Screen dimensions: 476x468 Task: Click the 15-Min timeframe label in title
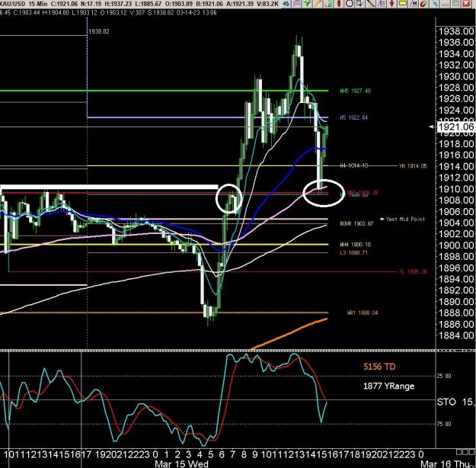[38, 4]
